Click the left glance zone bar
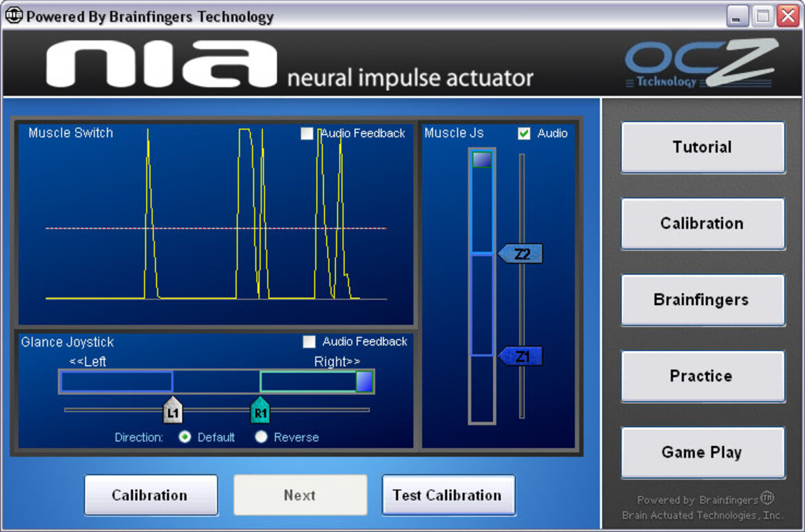This screenshot has height=532, width=805. [x=116, y=382]
